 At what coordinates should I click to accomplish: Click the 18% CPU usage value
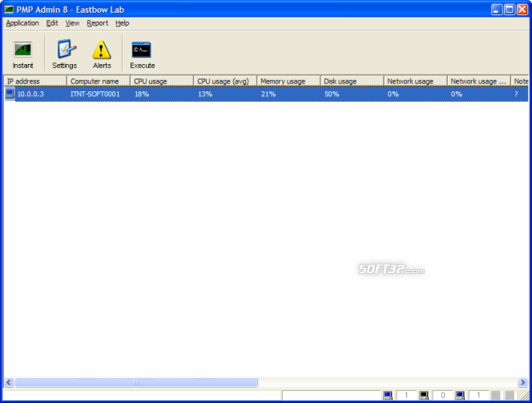tap(142, 94)
